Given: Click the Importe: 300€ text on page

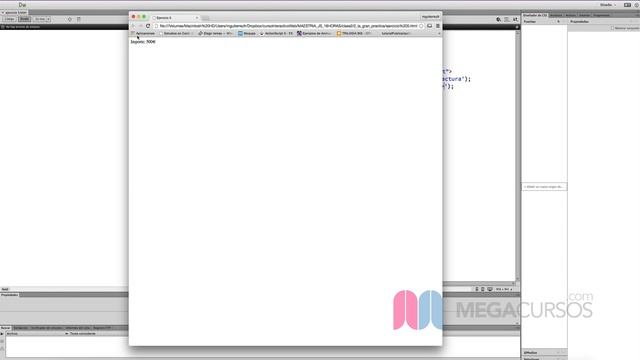Looking at the screenshot, I should (x=143, y=42).
